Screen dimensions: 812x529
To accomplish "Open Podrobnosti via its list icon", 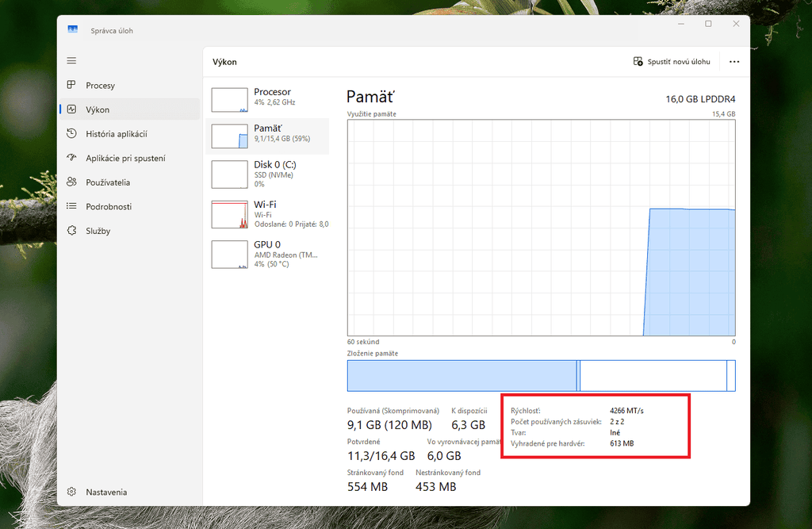I will point(71,206).
